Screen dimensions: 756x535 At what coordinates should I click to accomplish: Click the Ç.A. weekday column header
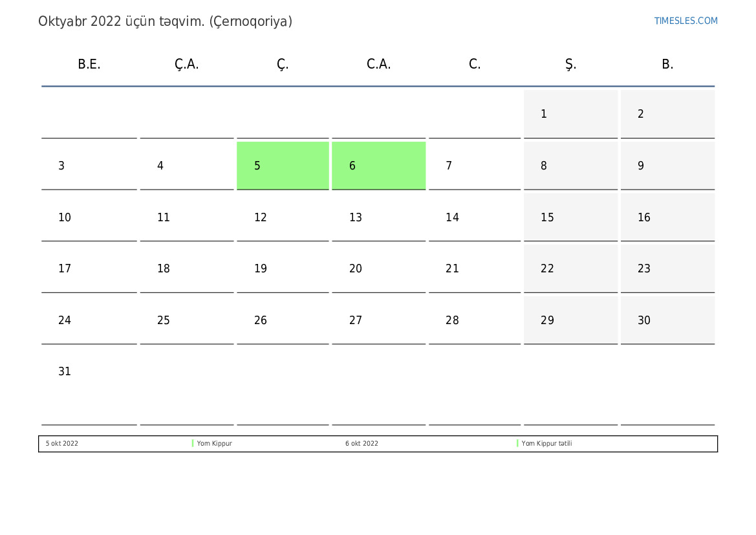[186, 64]
